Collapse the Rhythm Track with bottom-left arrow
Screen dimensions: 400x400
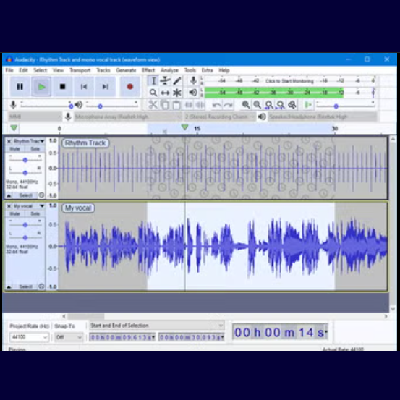[x=9, y=196]
